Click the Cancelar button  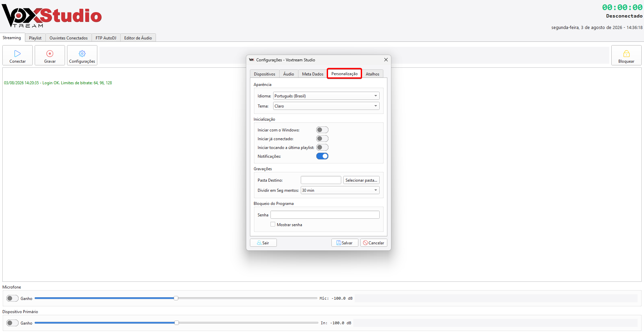click(x=374, y=243)
